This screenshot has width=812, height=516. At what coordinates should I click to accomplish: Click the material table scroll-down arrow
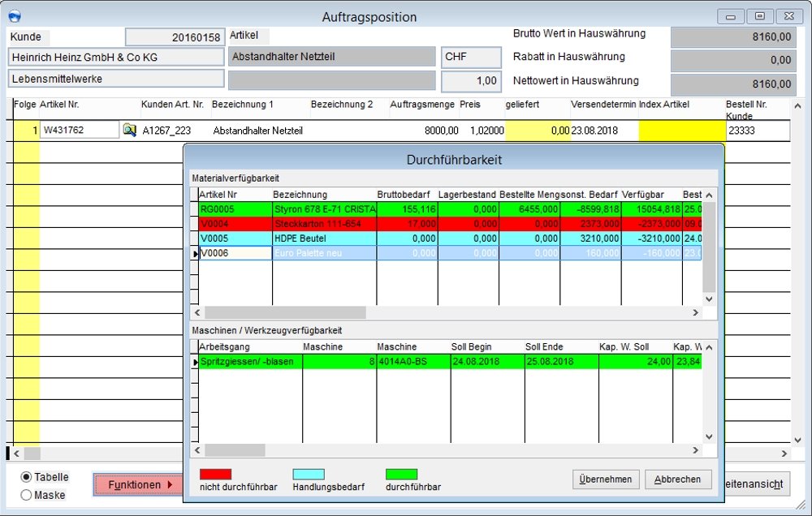[x=709, y=299]
